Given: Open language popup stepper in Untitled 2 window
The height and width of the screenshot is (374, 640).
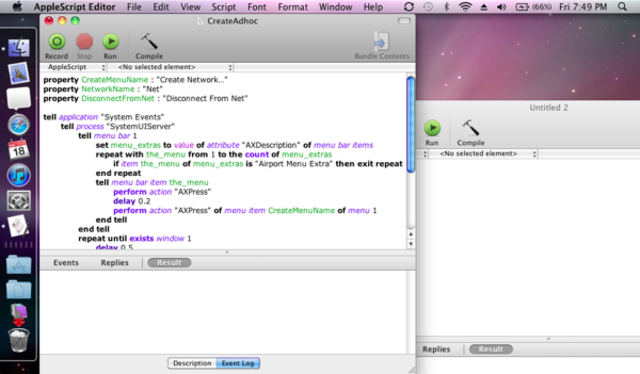Looking at the screenshot, I should point(425,154).
